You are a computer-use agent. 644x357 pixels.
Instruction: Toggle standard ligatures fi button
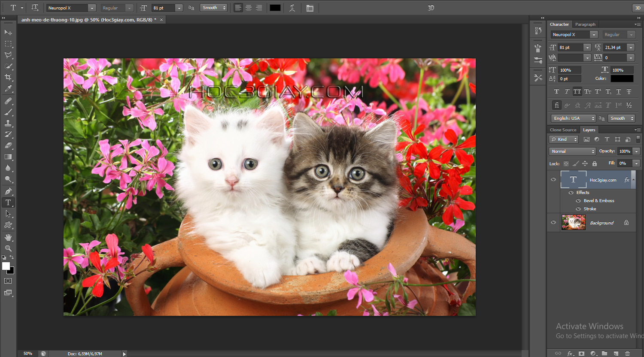coord(556,105)
